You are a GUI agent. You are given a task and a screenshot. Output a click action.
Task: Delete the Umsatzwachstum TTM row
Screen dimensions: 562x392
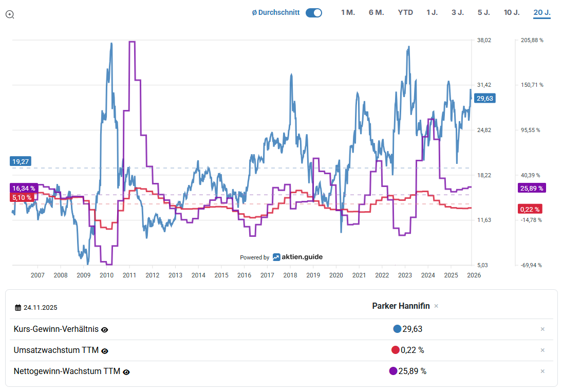542,350
